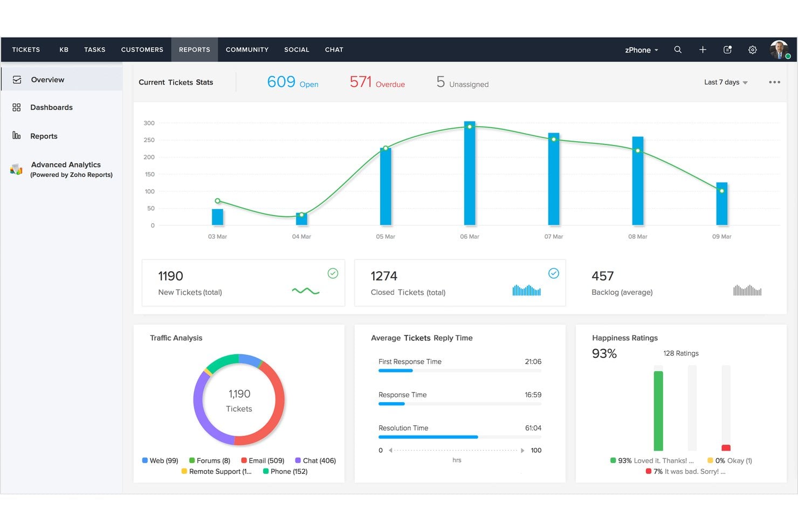This screenshot has height=532, width=798.
Task: Click the user profile avatar
Action: [779, 50]
